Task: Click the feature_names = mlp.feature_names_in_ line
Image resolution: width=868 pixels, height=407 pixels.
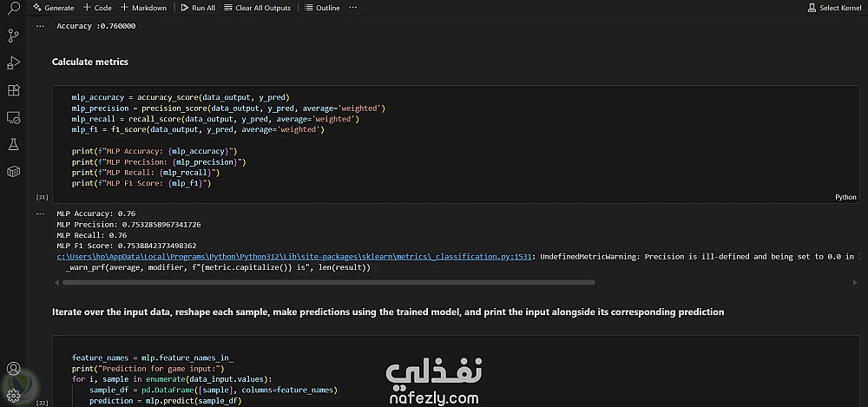Action: pos(152,358)
